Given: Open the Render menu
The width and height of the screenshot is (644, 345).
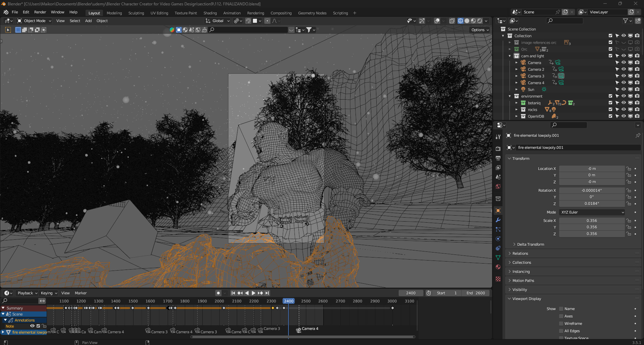Looking at the screenshot, I should click(x=40, y=12).
